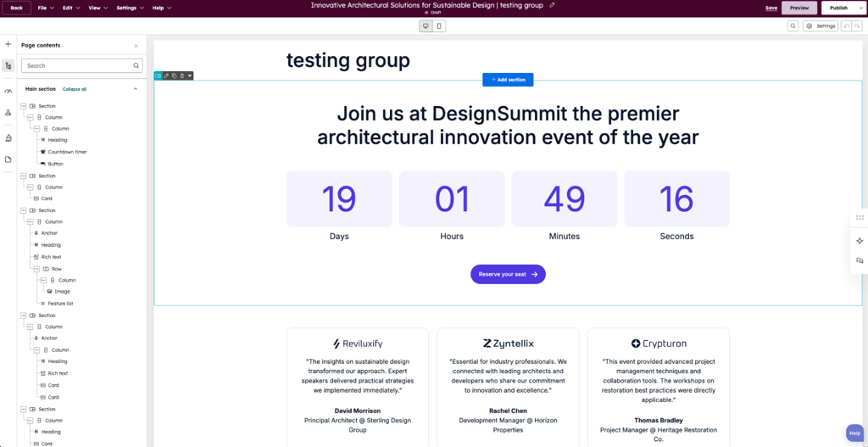The height and width of the screenshot is (447, 868).
Task: Click the Crypturon logo
Action: coord(659,344)
